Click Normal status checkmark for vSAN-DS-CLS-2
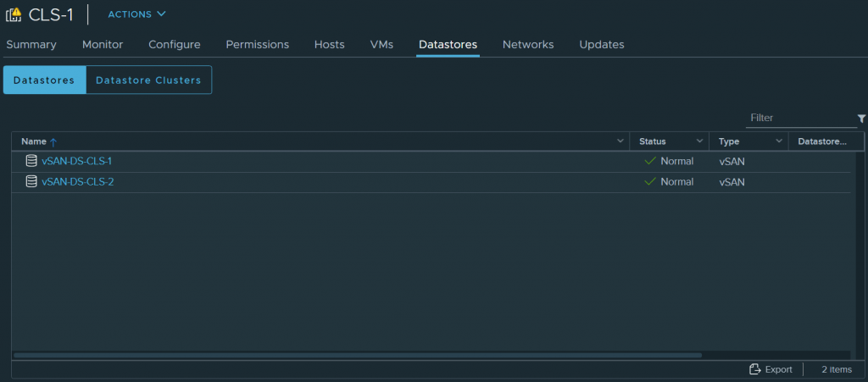Viewport: 868px width, 382px height. [x=650, y=181]
